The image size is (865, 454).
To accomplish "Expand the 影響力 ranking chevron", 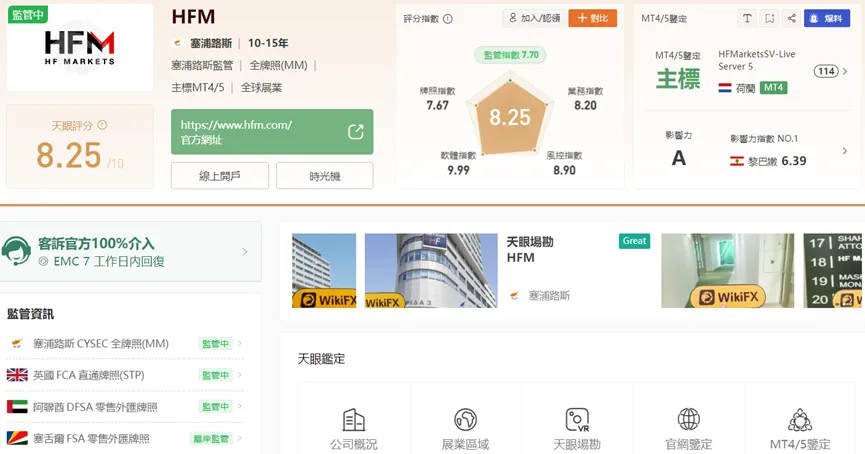I will [x=845, y=151].
